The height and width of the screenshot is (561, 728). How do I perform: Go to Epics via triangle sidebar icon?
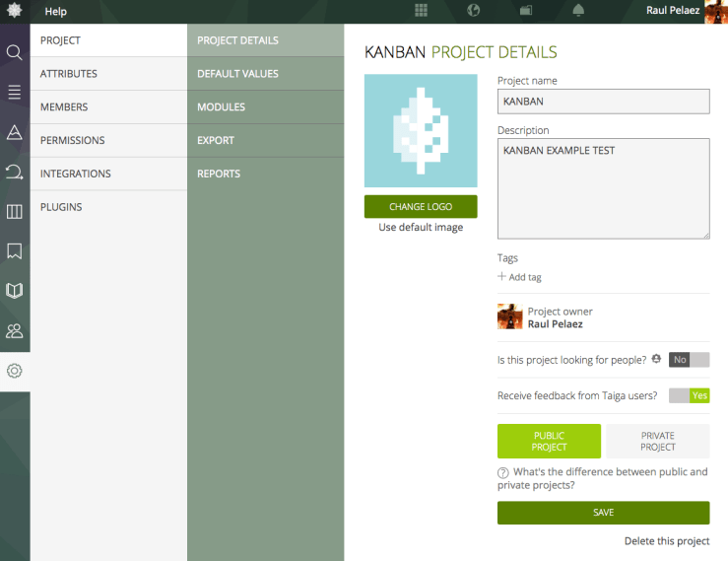click(x=15, y=132)
